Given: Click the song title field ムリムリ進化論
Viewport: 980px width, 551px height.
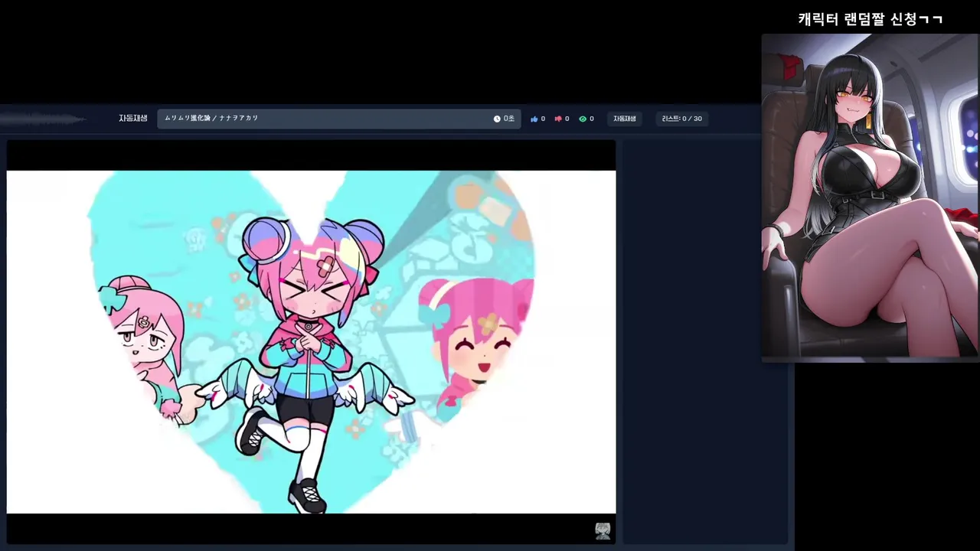Looking at the screenshot, I should pos(339,119).
